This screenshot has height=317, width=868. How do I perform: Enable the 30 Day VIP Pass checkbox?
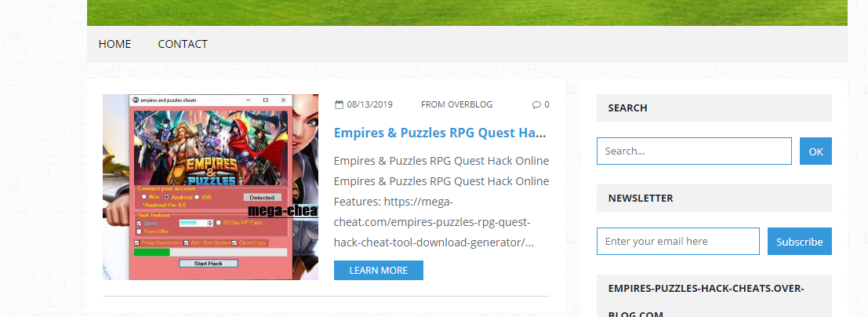[x=218, y=223]
